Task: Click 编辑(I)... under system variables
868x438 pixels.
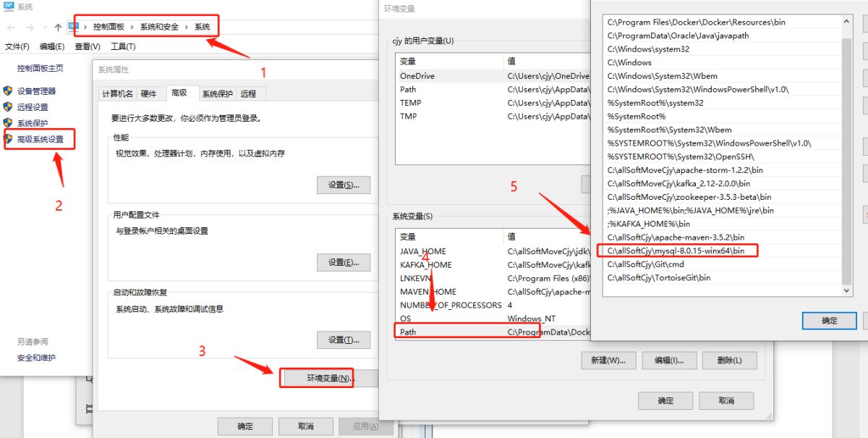Action: click(669, 360)
